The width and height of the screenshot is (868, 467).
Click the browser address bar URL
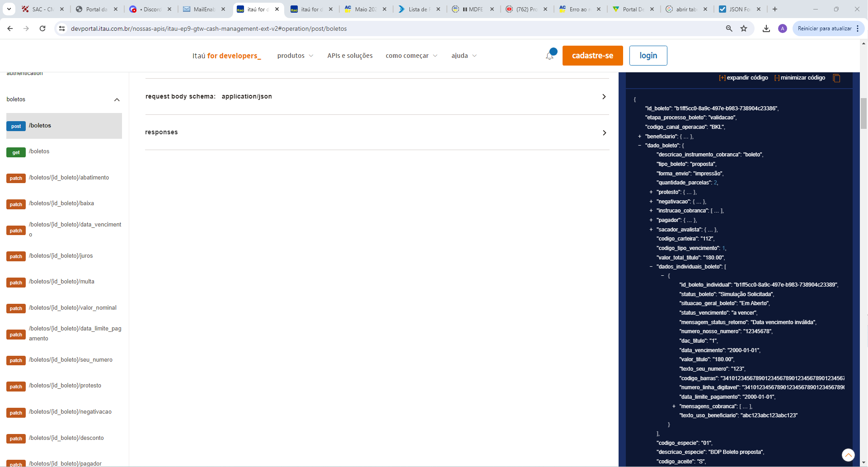click(209, 28)
